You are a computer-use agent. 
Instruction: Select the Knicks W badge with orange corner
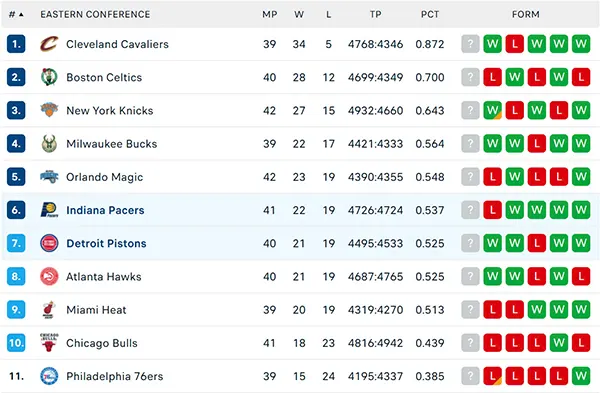click(492, 110)
